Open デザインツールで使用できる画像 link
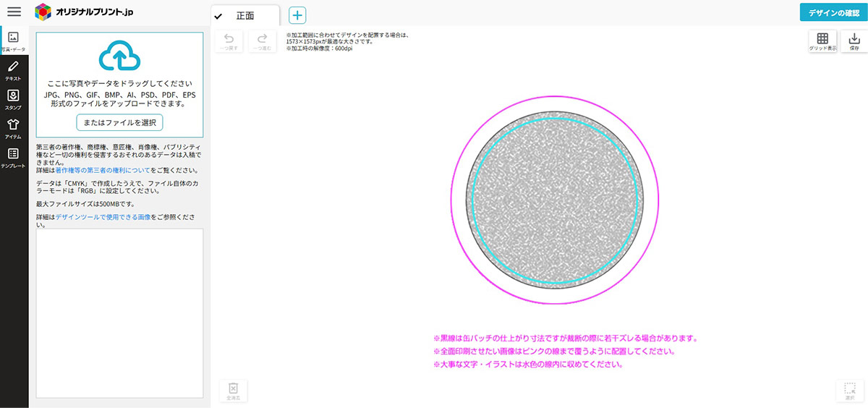868x408 pixels. [103, 217]
